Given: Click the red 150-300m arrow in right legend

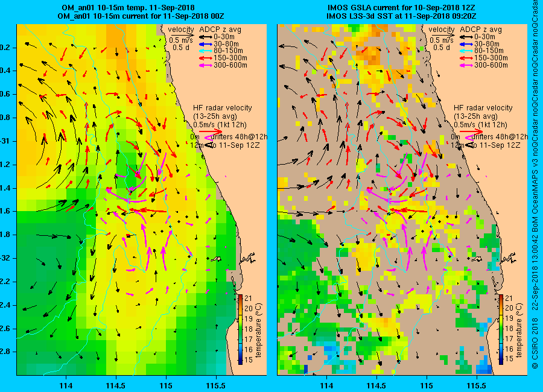Looking at the screenshot, I should [x=466, y=58].
